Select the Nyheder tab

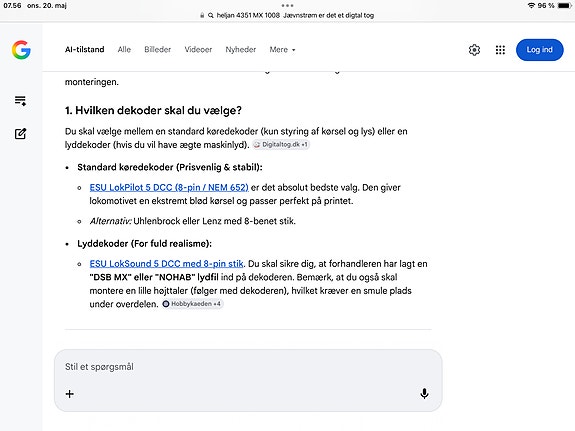click(241, 50)
